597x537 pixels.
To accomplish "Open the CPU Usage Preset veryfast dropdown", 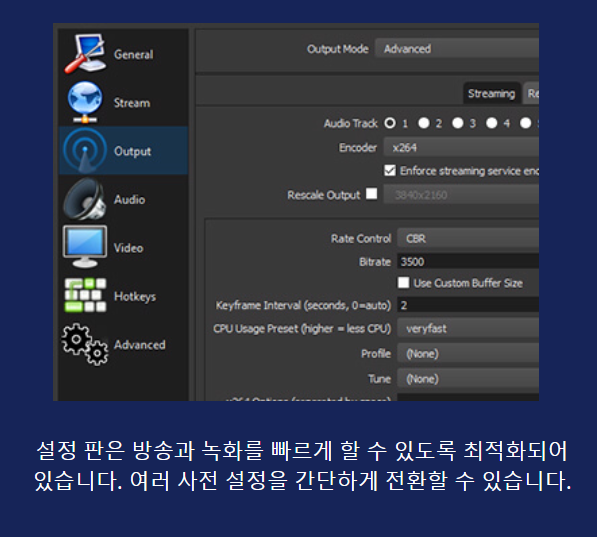I will [468, 328].
